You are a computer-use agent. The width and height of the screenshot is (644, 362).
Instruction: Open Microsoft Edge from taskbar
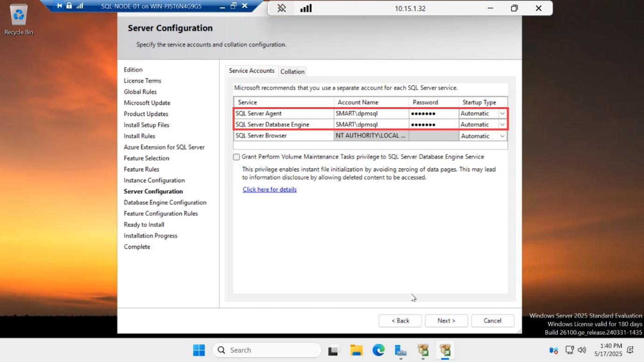click(378, 350)
